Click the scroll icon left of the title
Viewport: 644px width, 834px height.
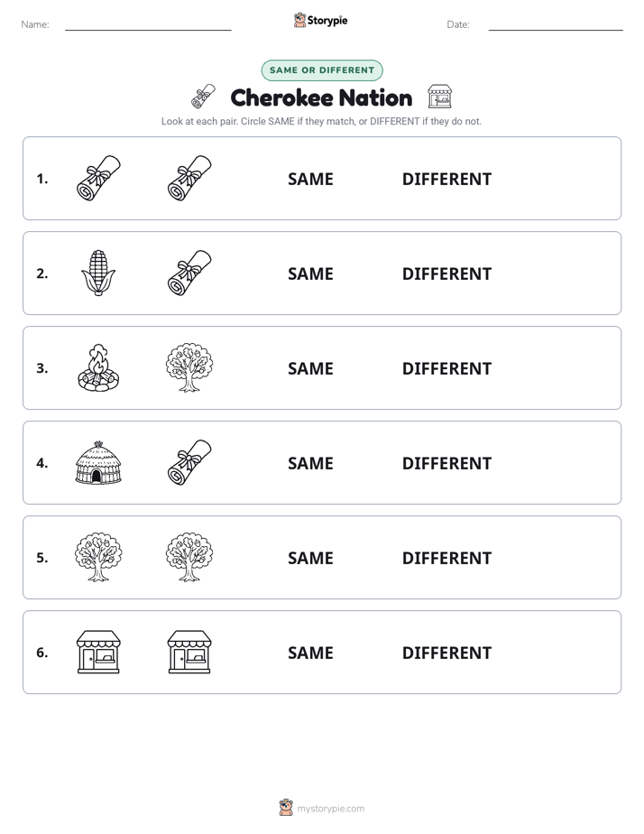(204, 97)
